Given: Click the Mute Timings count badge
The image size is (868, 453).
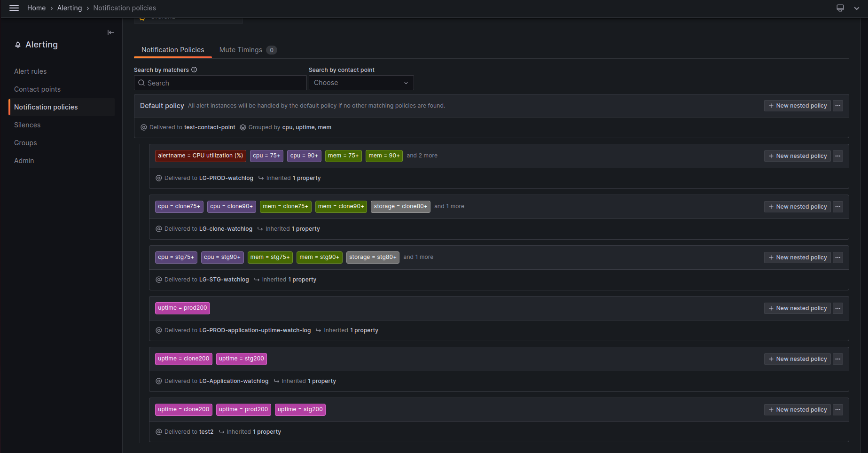Looking at the screenshot, I should [x=272, y=50].
